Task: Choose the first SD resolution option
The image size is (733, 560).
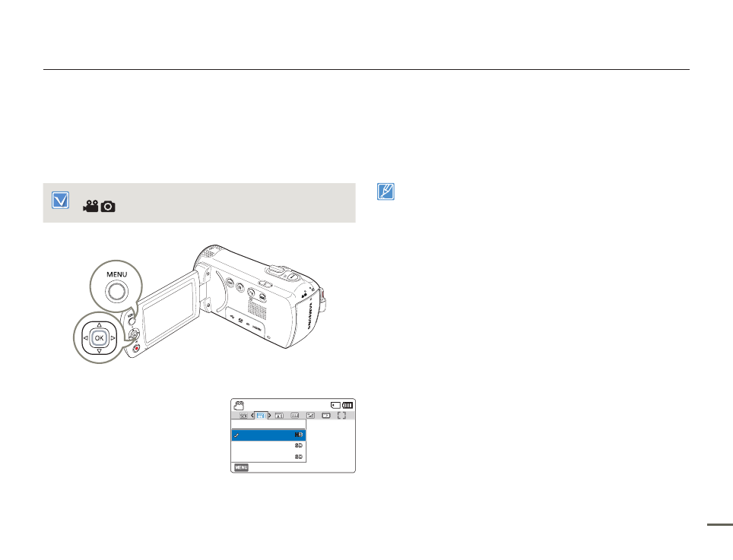Action: coord(269,445)
